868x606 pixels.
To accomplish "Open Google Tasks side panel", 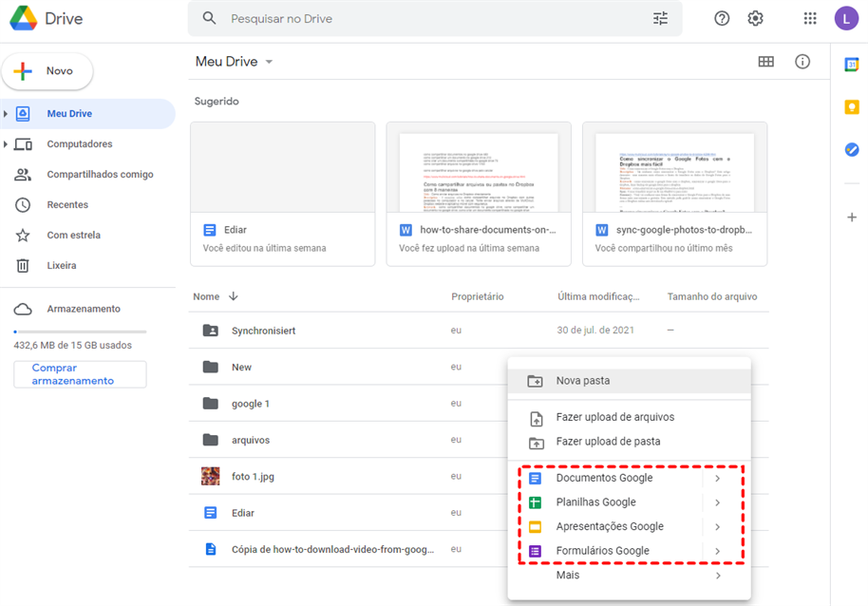I will tap(852, 149).
